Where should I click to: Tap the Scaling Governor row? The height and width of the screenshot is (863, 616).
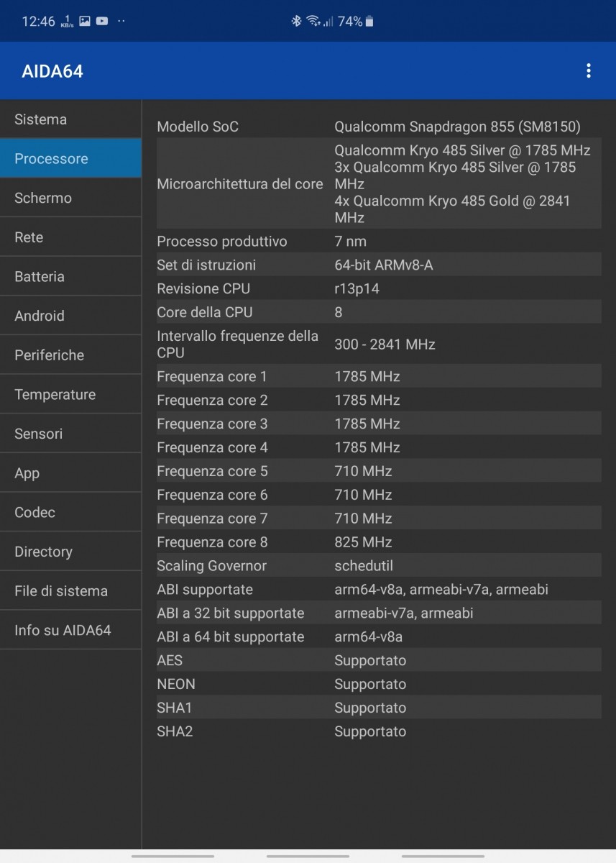click(x=379, y=566)
